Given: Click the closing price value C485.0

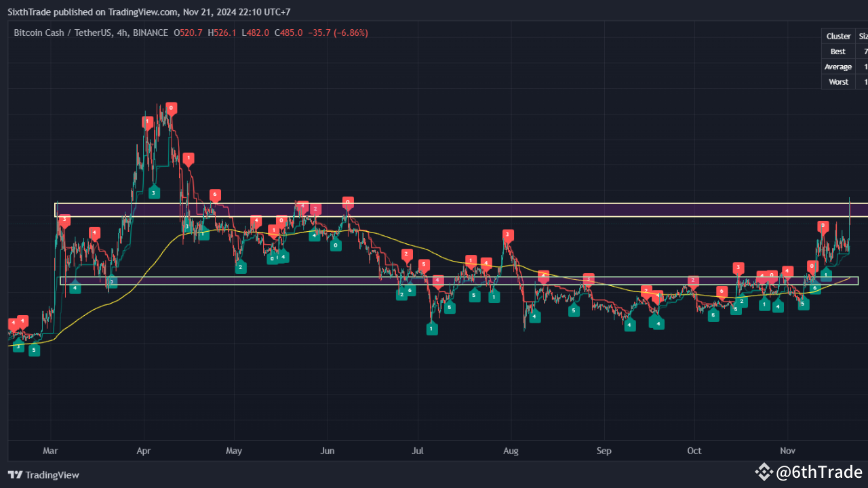Looking at the screenshot, I should [x=290, y=33].
